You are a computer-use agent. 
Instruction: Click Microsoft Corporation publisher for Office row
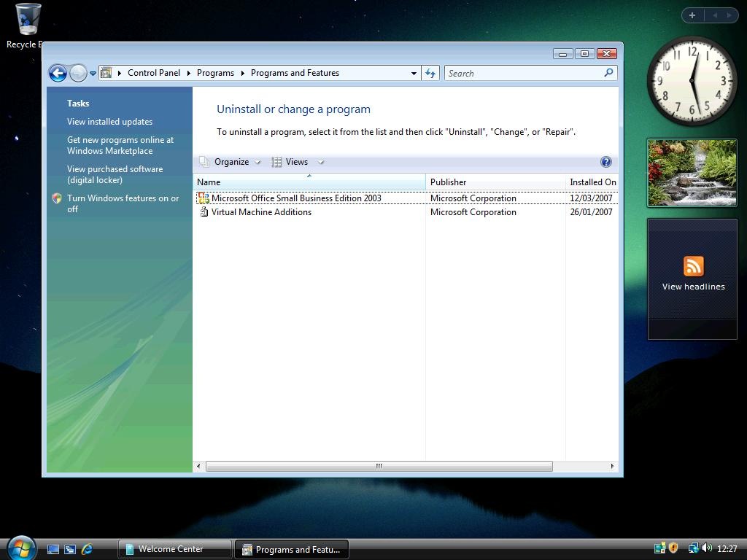pos(473,198)
